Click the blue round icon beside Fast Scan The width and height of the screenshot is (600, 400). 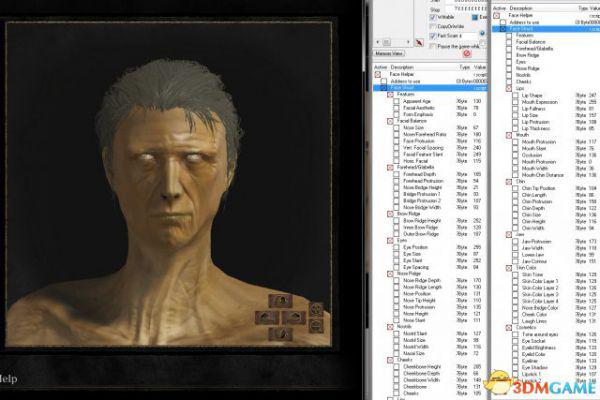[x=482, y=34]
